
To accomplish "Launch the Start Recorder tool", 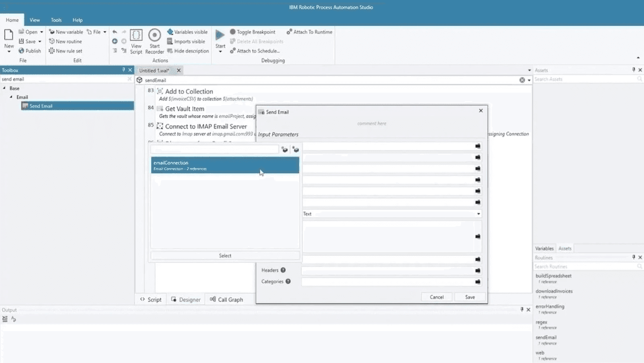I will [x=155, y=40].
